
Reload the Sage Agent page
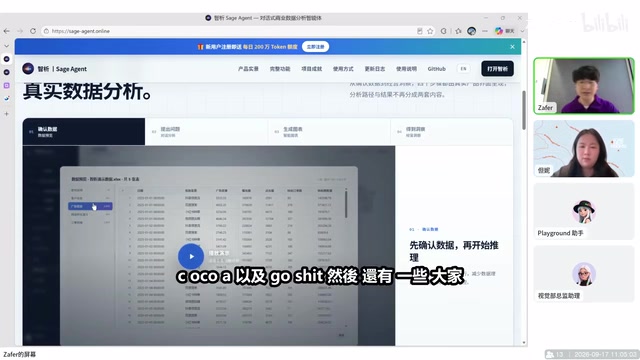(33, 31)
